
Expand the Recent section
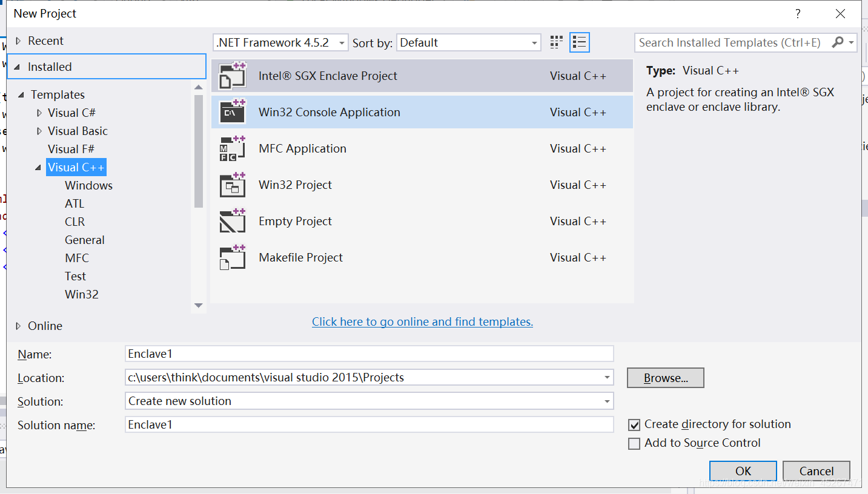(x=18, y=41)
